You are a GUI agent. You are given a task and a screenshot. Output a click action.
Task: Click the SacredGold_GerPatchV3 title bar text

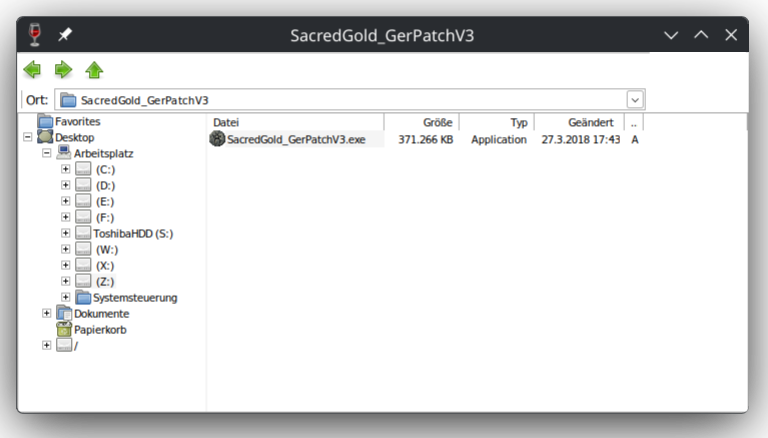pyautogui.click(x=382, y=35)
